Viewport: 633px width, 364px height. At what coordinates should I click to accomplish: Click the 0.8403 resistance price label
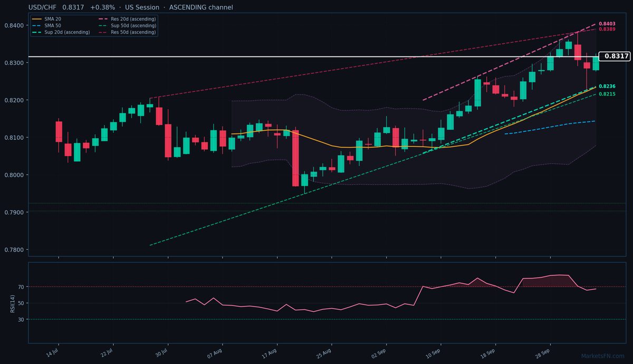pos(607,24)
